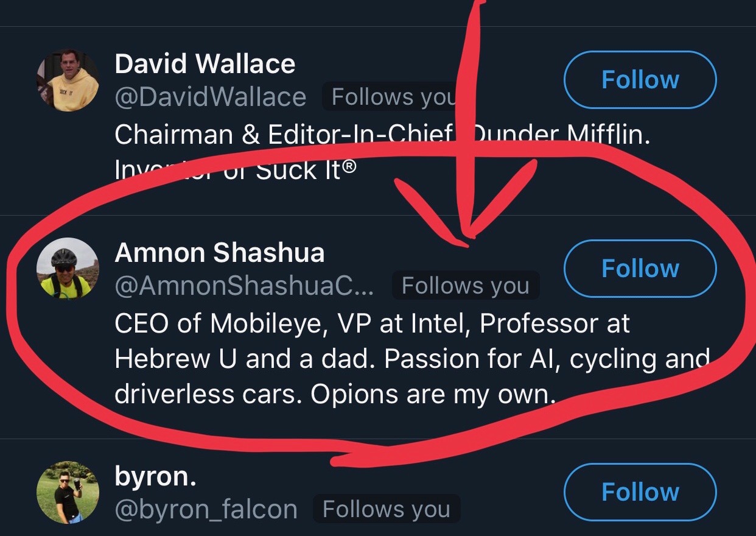The image size is (756, 536).
Task: Open the David Wallace display name
Action: point(205,64)
